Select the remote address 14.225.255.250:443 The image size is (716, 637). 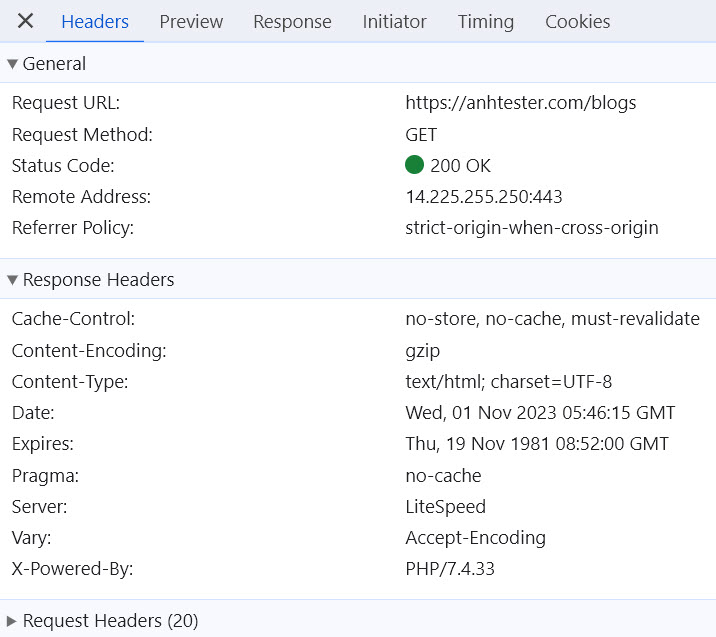(483, 197)
